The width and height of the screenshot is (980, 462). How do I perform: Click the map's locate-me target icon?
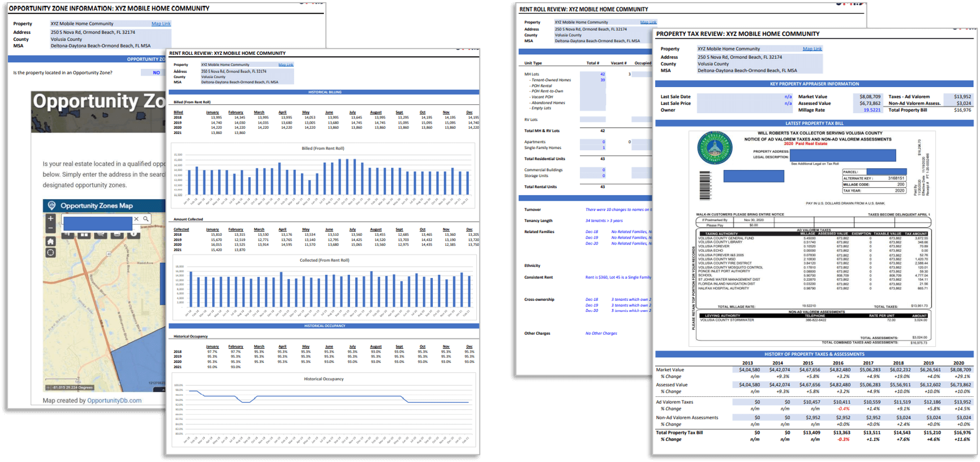click(x=51, y=253)
